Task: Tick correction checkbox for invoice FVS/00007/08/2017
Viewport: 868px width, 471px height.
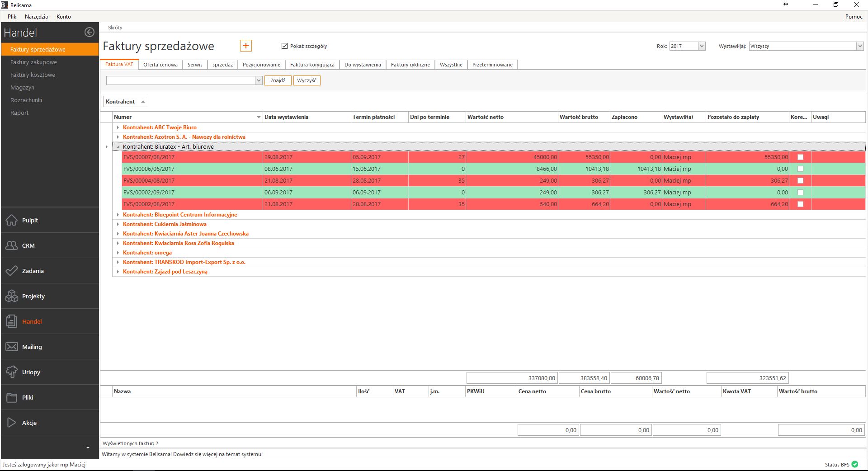Action: click(x=800, y=157)
